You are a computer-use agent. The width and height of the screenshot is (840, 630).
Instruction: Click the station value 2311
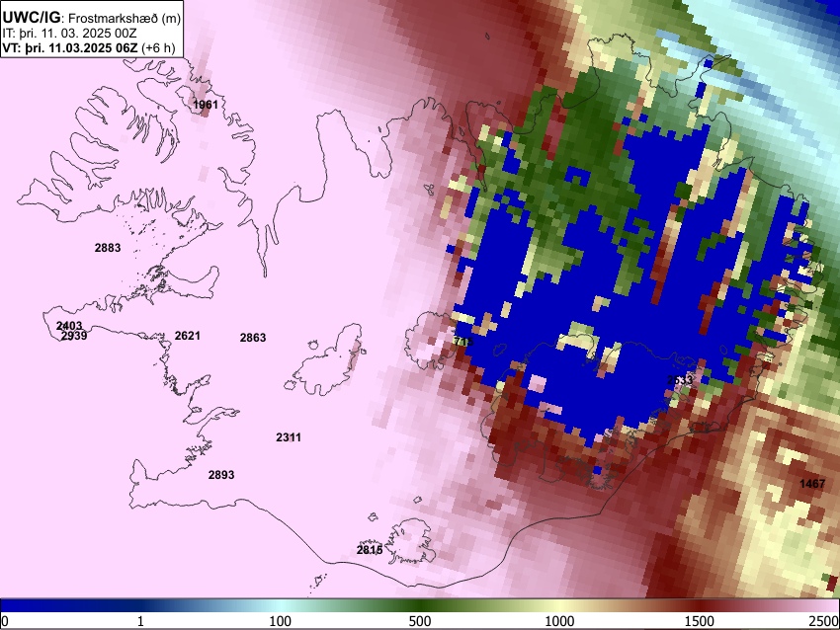click(289, 437)
